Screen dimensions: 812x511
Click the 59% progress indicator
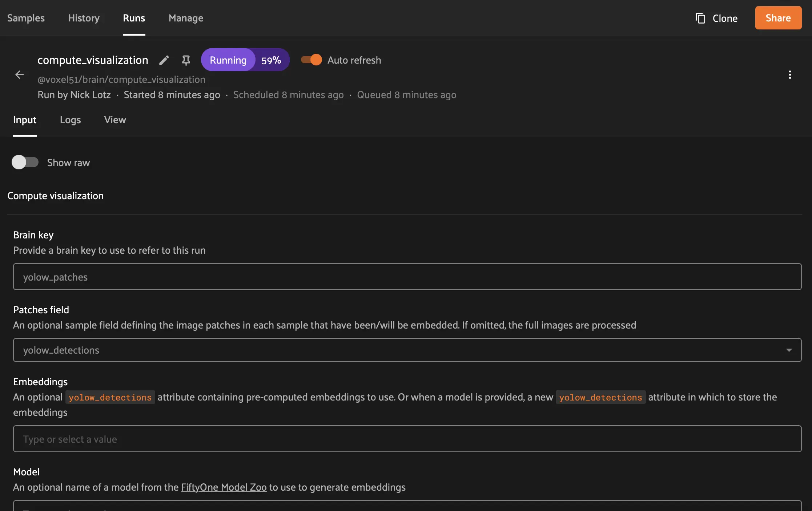tap(271, 60)
